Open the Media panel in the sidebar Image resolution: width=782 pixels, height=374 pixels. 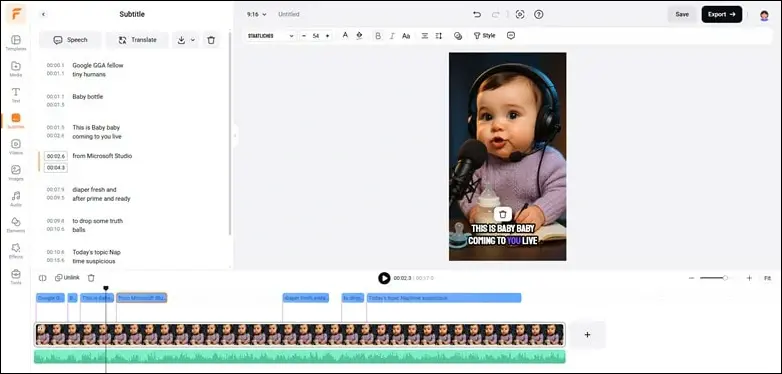pyautogui.click(x=16, y=69)
